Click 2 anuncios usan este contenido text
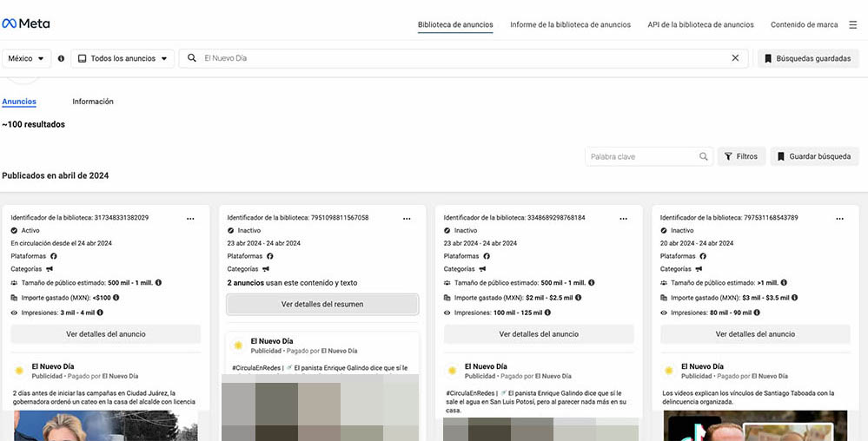This screenshot has height=441, width=868. tap(292, 283)
